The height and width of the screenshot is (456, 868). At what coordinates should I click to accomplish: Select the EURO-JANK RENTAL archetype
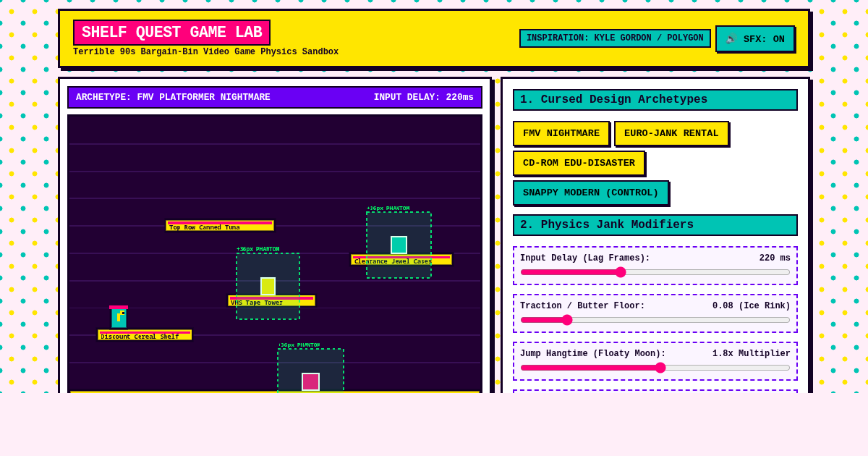(x=671, y=133)
